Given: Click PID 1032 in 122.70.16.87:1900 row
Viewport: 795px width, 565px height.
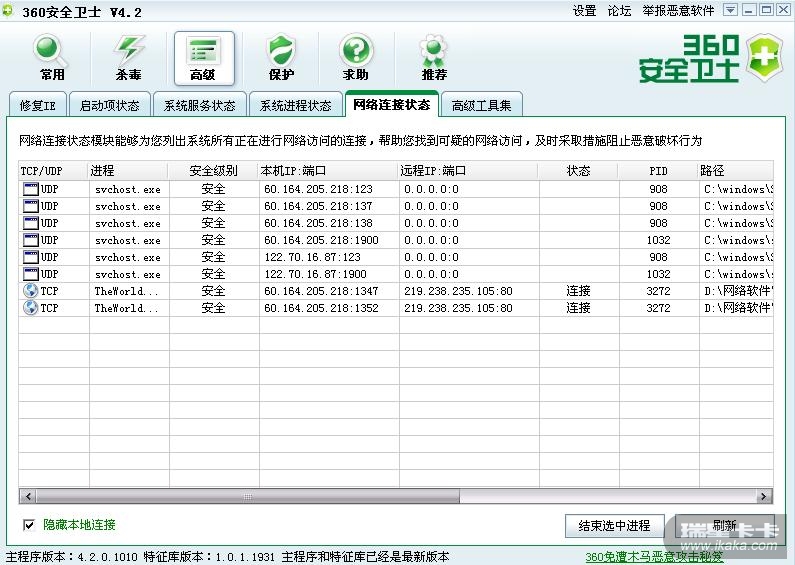Looking at the screenshot, I should pyautogui.click(x=659, y=274).
